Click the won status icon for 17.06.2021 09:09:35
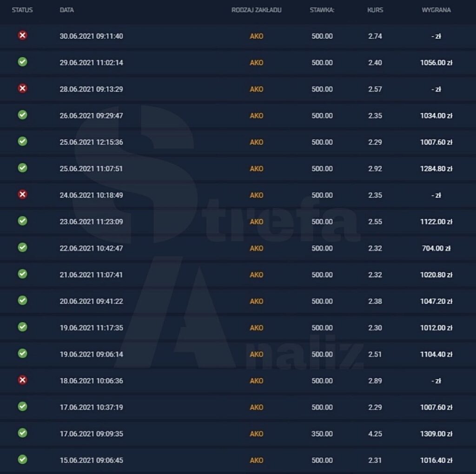Viewport: 476px width, 474px height. (x=22, y=433)
